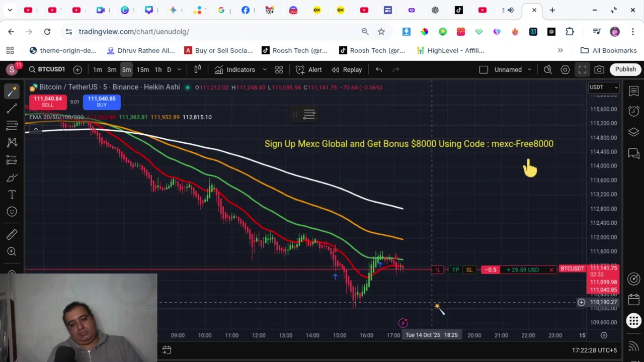Select the 5m timeframe

pos(126,69)
